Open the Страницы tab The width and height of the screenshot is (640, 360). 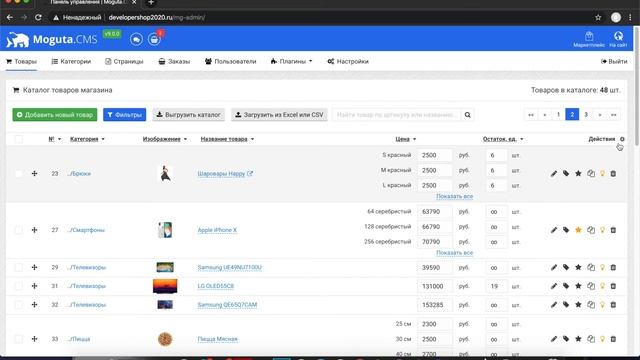[124, 62]
